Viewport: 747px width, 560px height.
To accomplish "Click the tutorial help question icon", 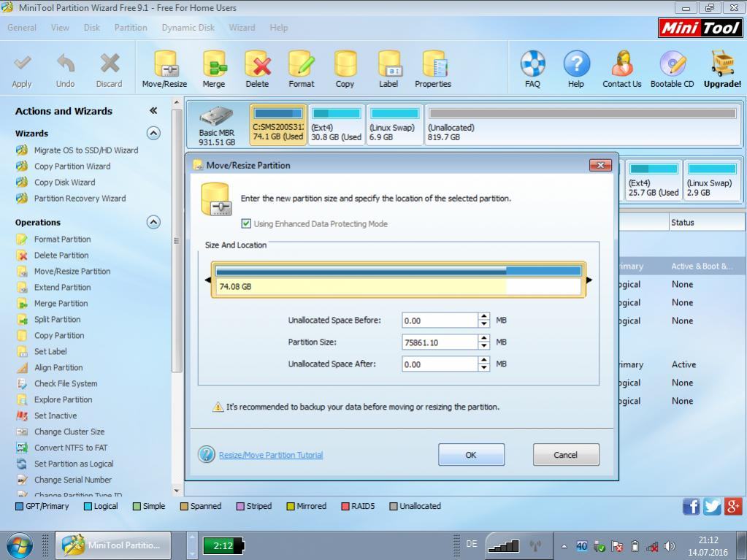I will (x=206, y=454).
